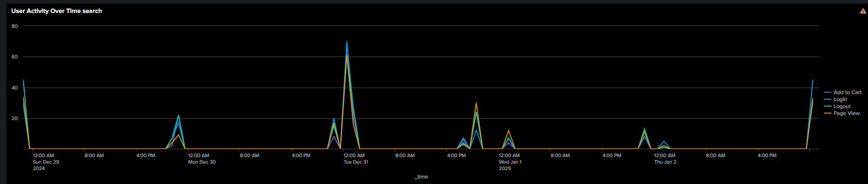The width and height of the screenshot is (868, 184).
Task: Click the 20 y-axis value
Action: click(x=15, y=118)
